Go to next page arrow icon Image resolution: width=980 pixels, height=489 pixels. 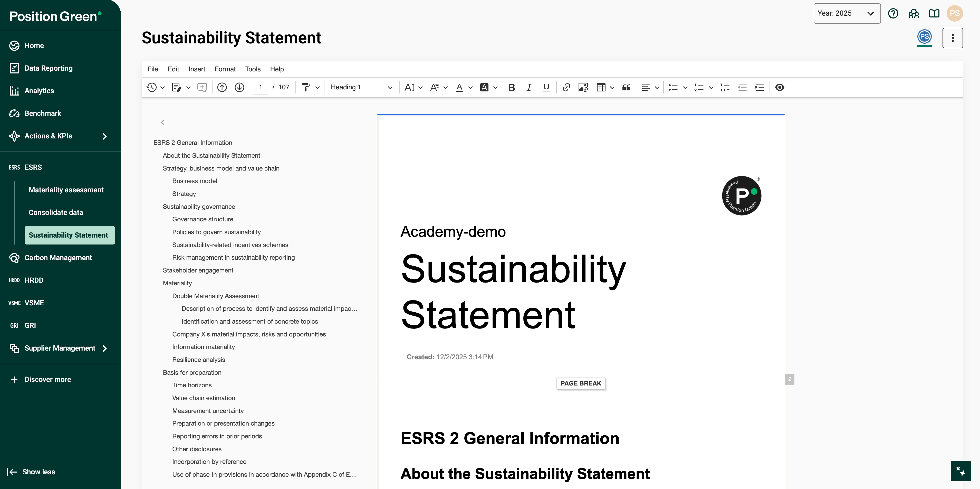click(x=239, y=87)
